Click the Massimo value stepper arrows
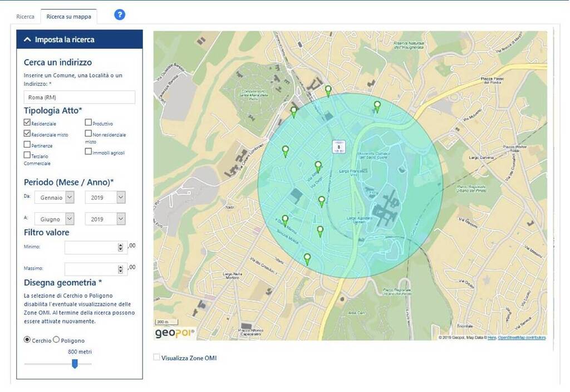 120,269
